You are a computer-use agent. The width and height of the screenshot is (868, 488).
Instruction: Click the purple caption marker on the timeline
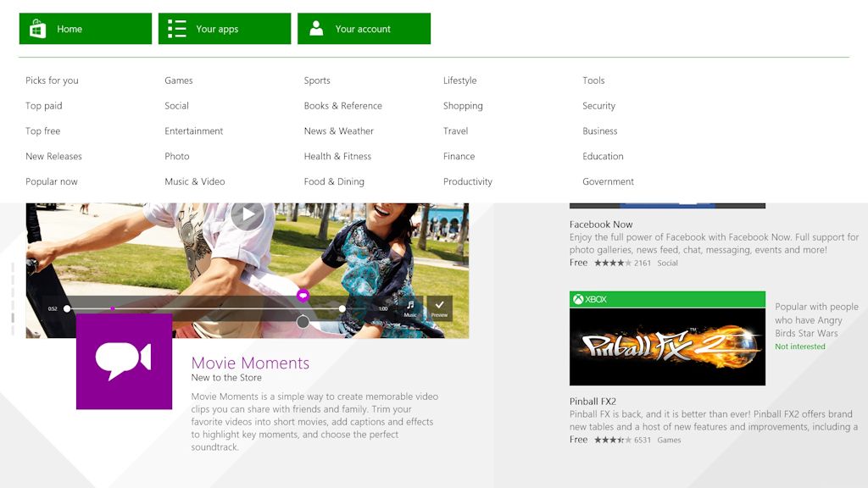(x=303, y=296)
